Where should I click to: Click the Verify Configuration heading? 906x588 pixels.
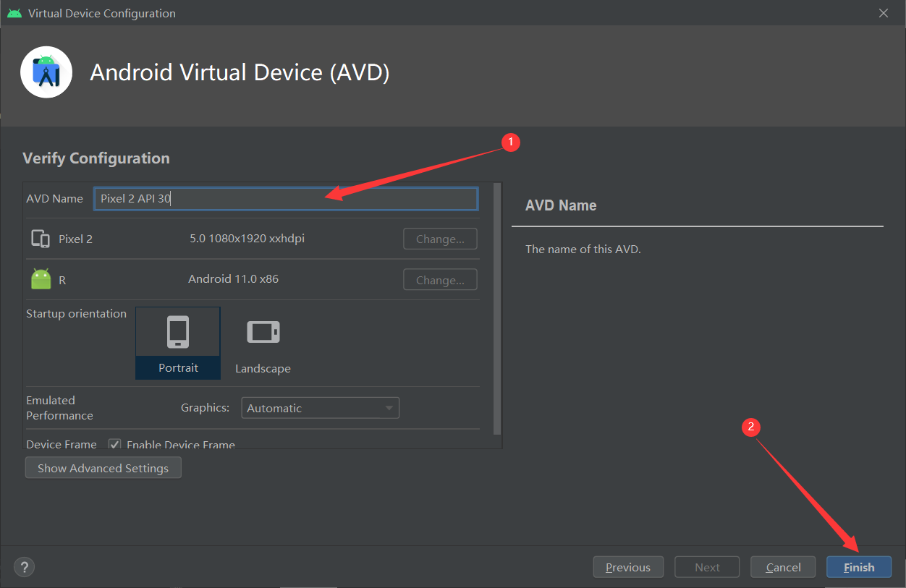pyautogui.click(x=96, y=158)
